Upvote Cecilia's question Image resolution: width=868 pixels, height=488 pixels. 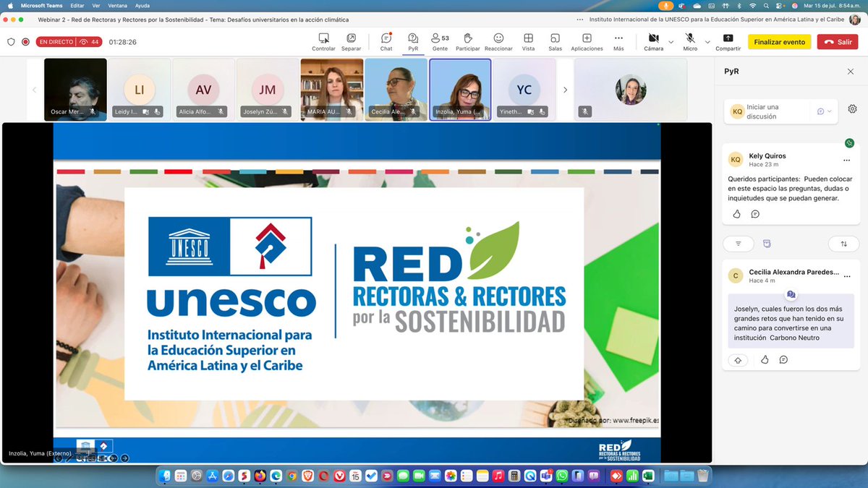pyautogui.click(x=738, y=359)
